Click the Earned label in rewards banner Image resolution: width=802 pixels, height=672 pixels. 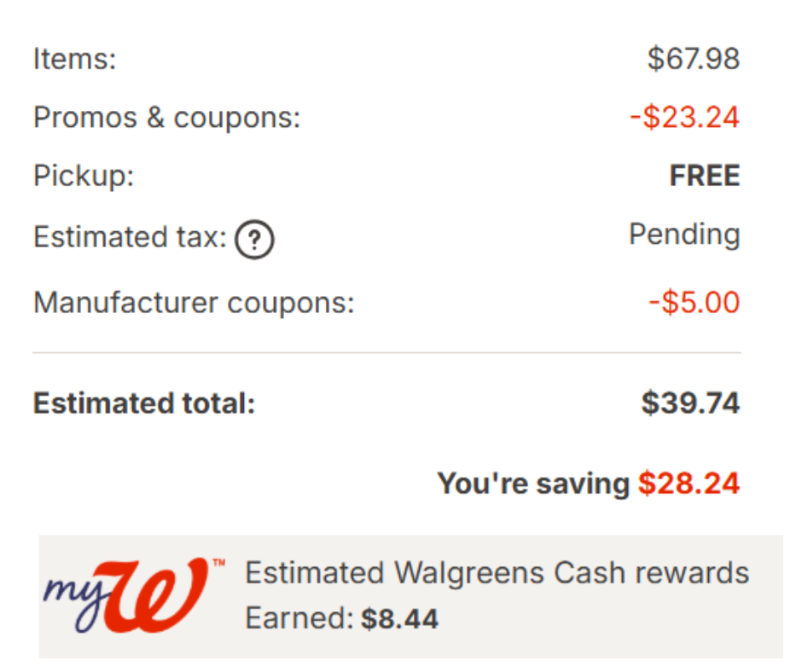(299, 618)
